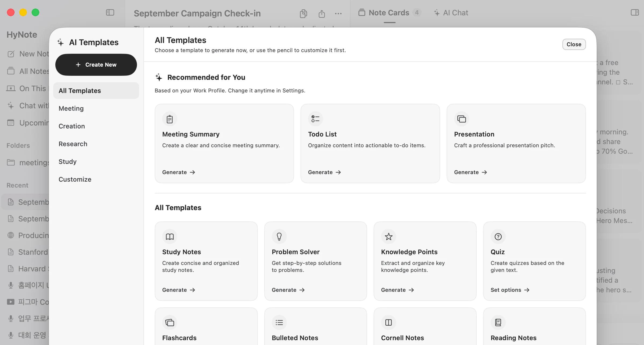The image size is (644, 345).
Task: Open the Bulleted Notes template card
Action: click(x=316, y=326)
